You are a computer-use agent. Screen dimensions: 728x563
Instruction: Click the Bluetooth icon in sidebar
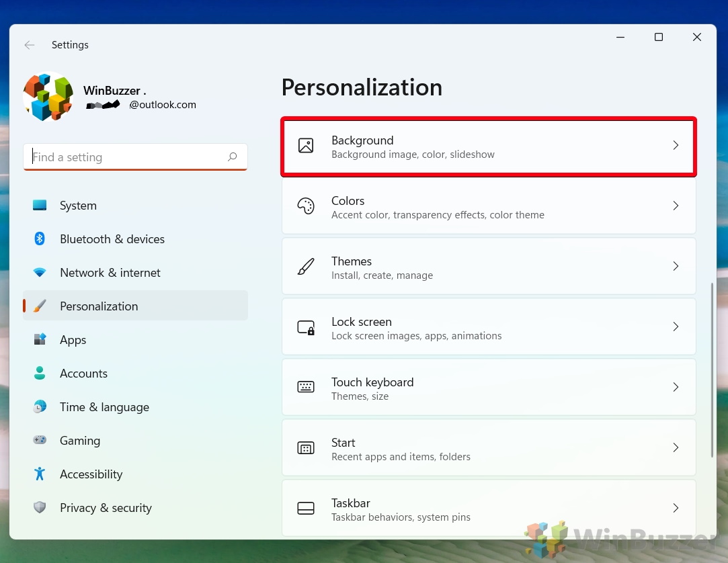40,239
